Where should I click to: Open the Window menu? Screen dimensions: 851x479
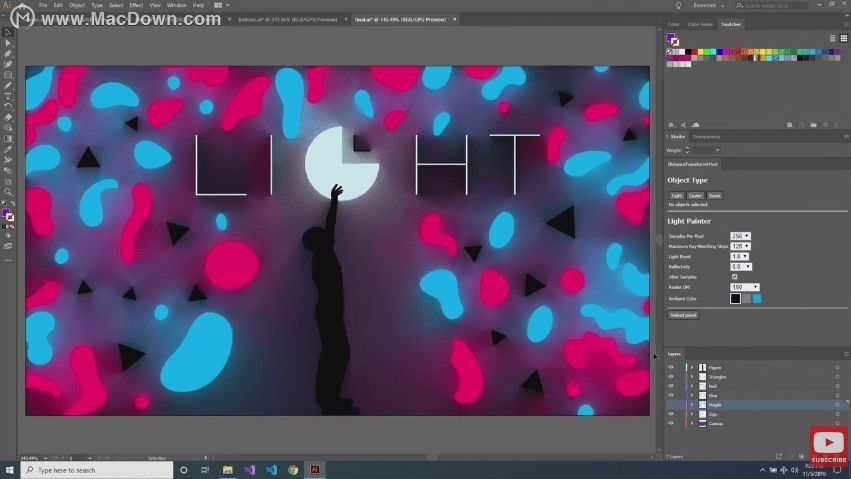[x=176, y=5]
